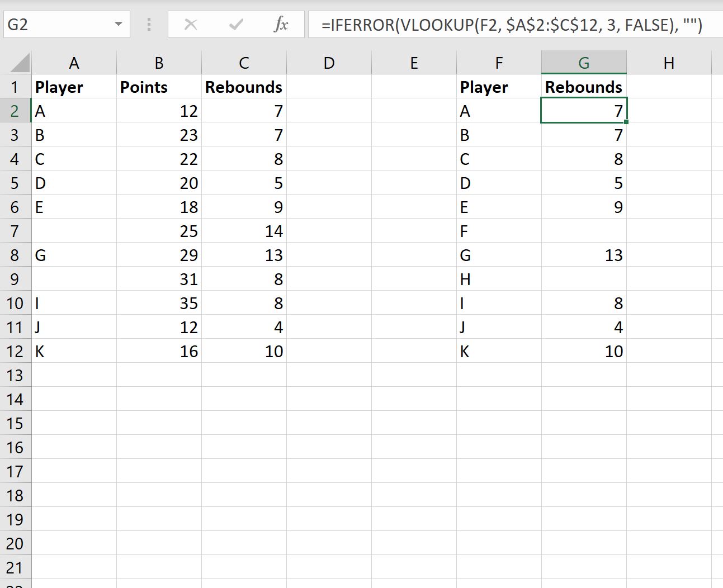Click the Enter checkmark icon in formula bar
This screenshot has height=588, width=723.
pyautogui.click(x=235, y=25)
